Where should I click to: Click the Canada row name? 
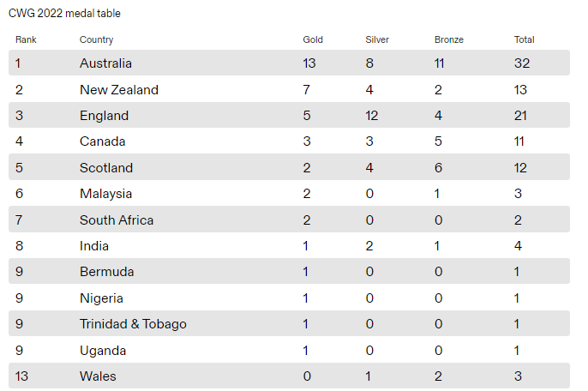point(102,141)
